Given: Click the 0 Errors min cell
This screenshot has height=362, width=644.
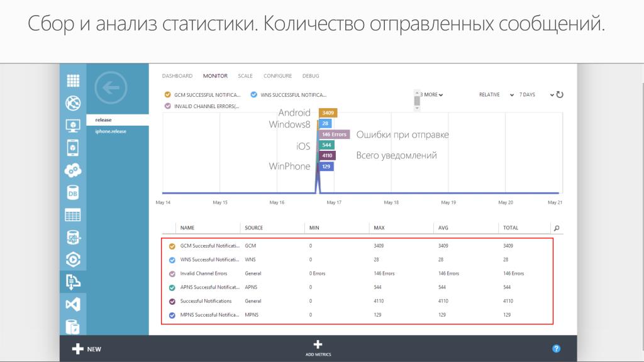Looking at the screenshot, I should (x=317, y=273).
